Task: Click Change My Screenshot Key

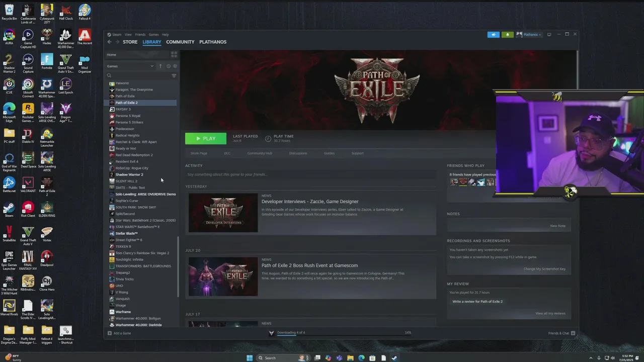Action: point(544,269)
